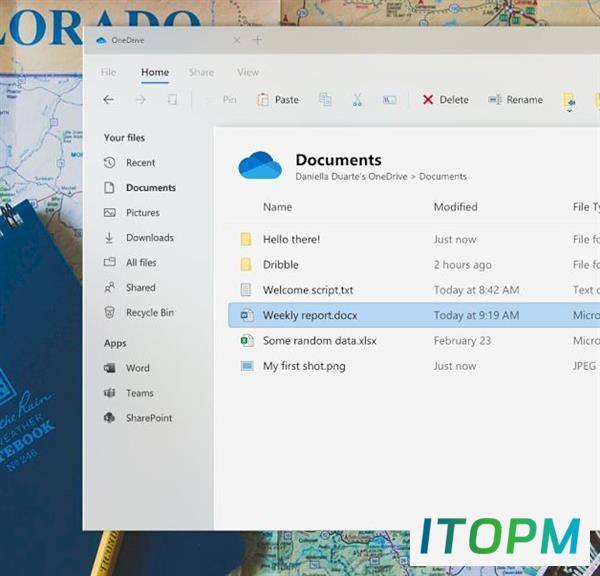Click the Cut scissors icon

point(357,100)
